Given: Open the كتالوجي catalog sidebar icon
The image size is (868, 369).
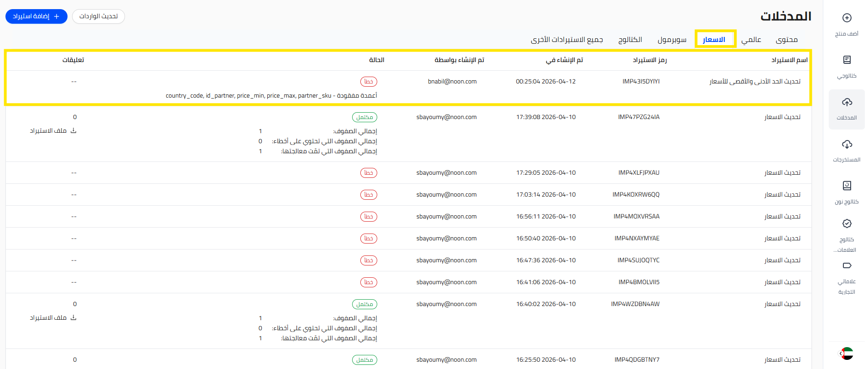Looking at the screenshot, I should 847,60.
